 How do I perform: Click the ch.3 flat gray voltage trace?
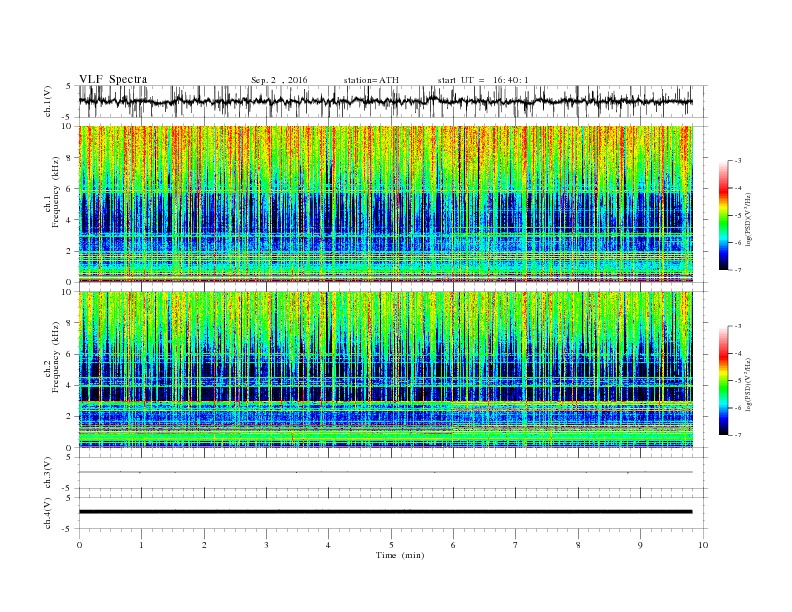[x=385, y=472]
